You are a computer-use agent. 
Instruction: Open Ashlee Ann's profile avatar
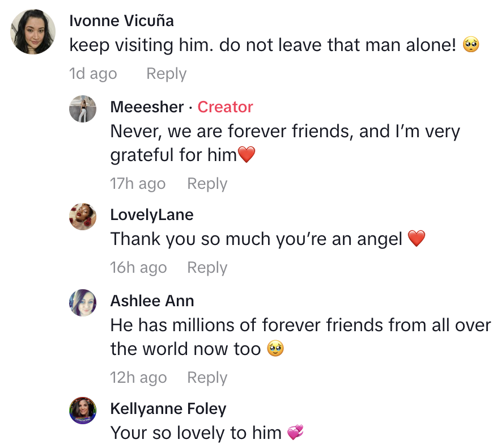[83, 303]
